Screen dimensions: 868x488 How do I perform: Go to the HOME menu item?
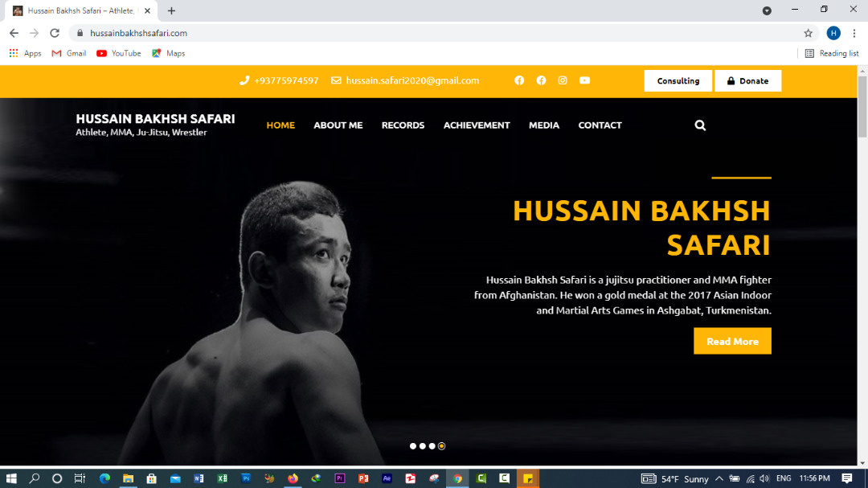click(280, 125)
